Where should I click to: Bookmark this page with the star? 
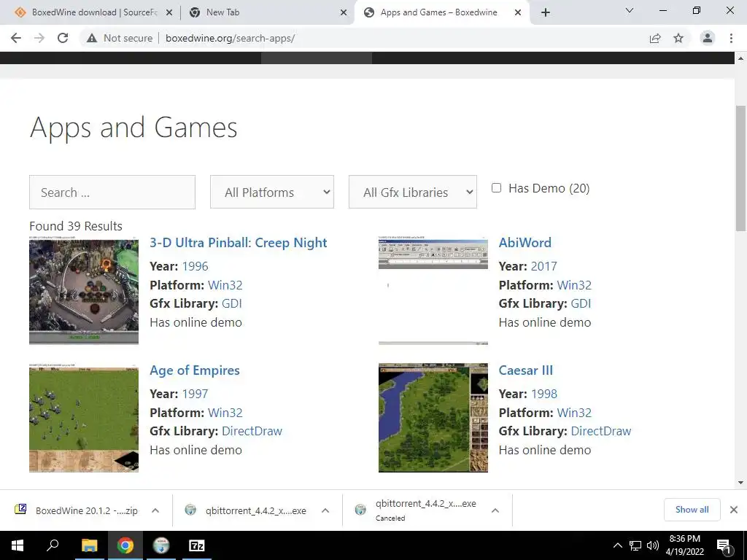click(678, 38)
